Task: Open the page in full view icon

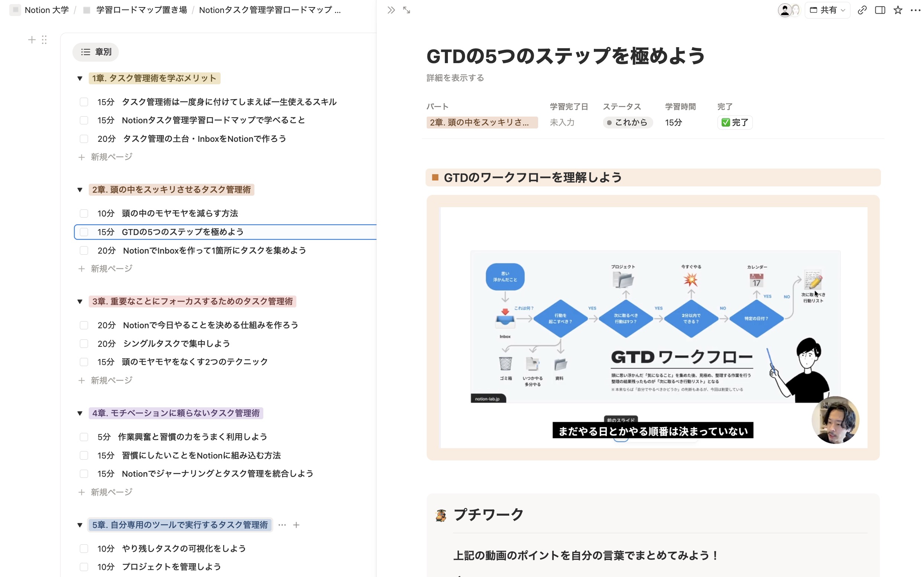Action: 406,10
